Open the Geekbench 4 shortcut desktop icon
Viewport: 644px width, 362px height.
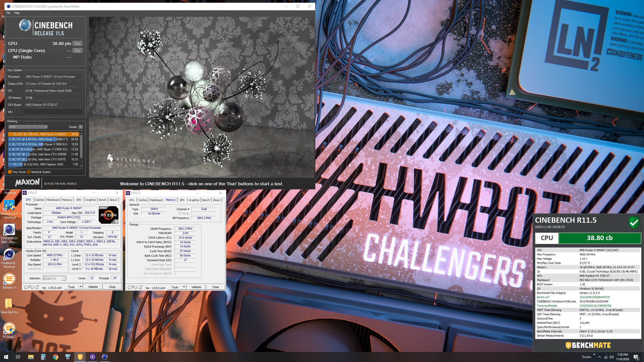[x=9, y=209]
